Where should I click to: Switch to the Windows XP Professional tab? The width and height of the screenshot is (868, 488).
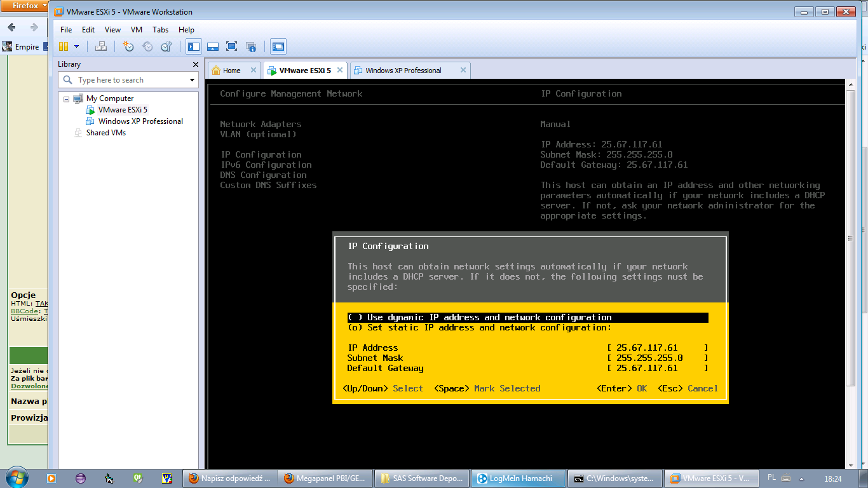(x=403, y=71)
